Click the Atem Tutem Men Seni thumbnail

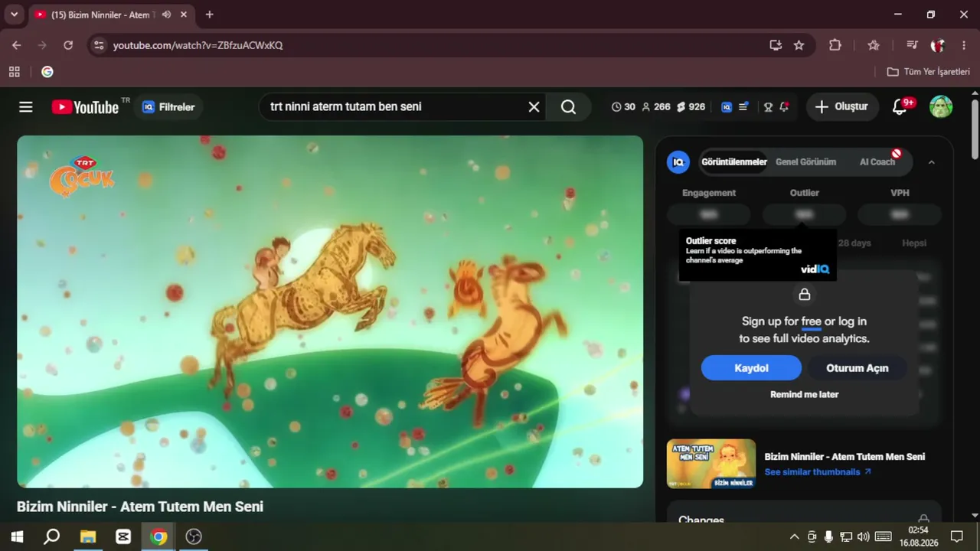click(711, 464)
